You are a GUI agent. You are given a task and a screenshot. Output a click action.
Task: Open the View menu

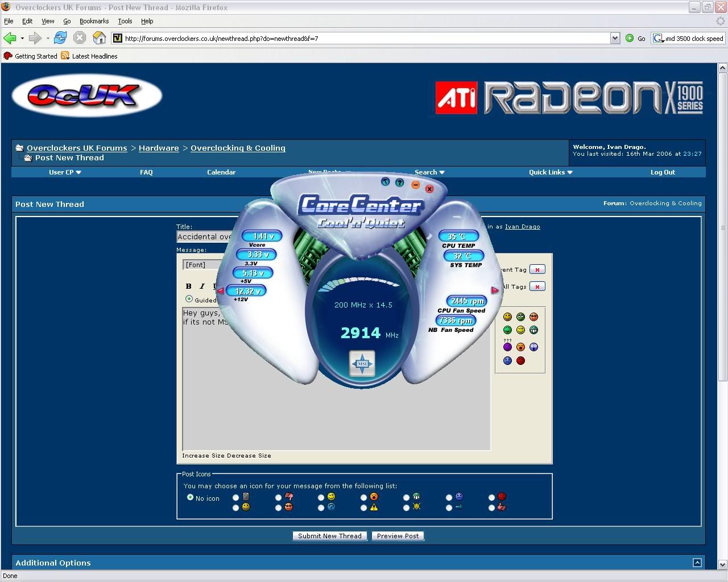(48, 21)
